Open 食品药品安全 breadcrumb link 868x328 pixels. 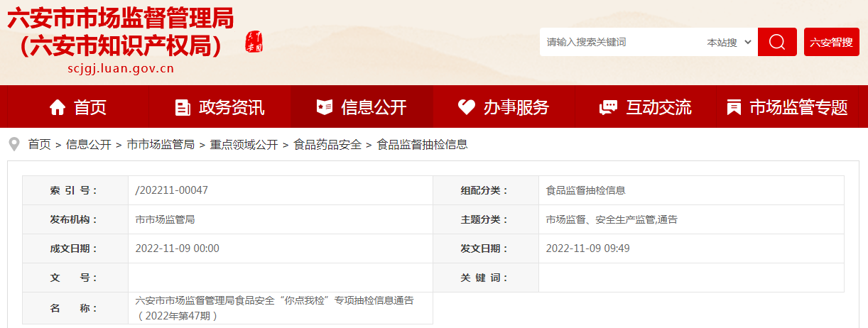(x=327, y=144)
